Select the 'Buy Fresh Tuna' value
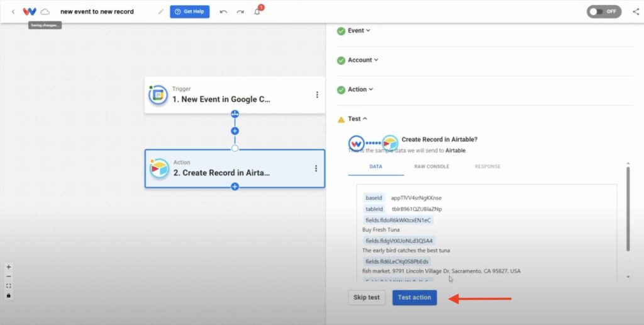 [380, 229]
